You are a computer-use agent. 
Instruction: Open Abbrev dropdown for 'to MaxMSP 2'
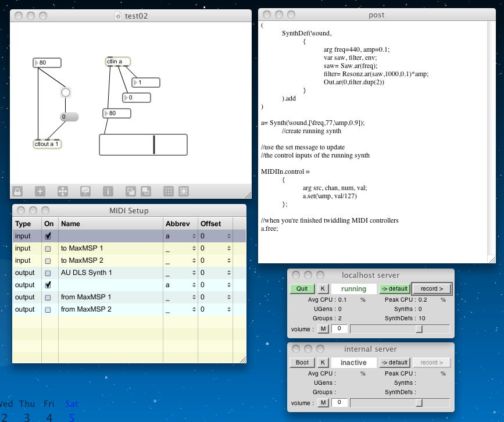(x=194, y=260)
